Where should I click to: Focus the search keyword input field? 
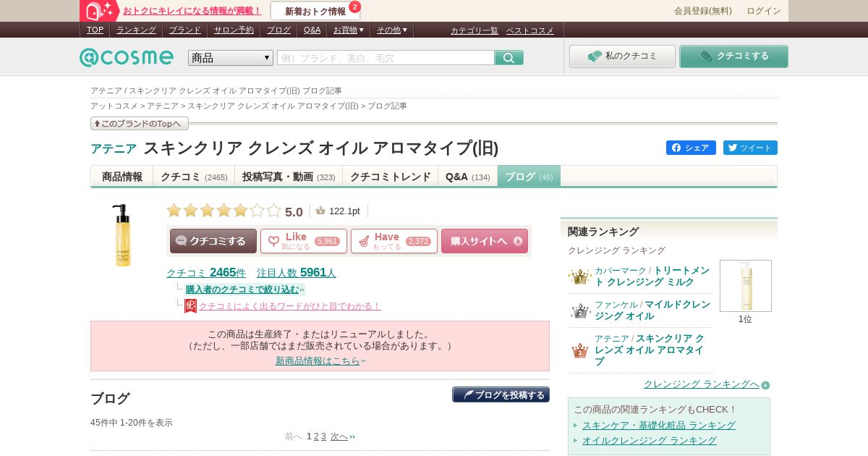386,58
